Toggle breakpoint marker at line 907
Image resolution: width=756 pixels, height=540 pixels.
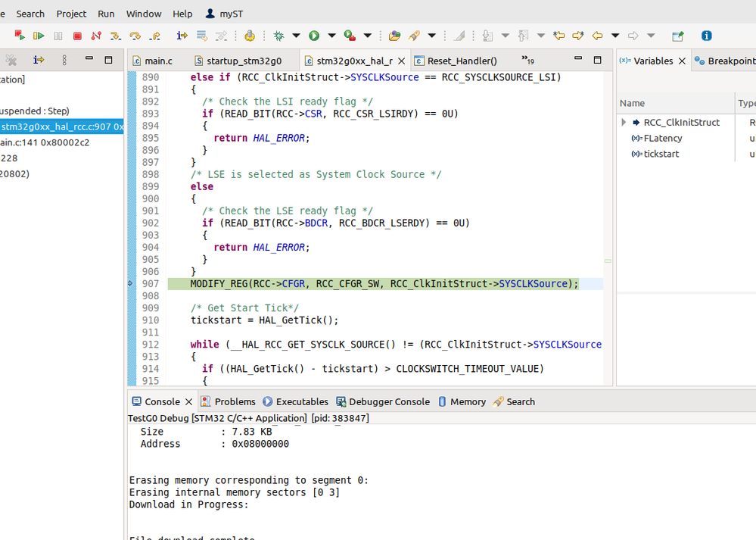click(133, 284)
